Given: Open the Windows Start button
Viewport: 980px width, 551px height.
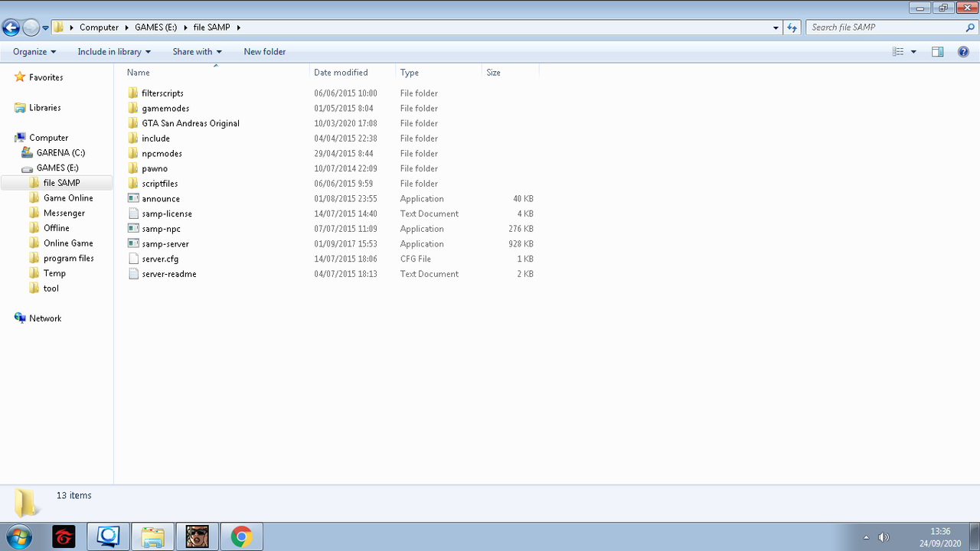Looking at the screenshot, I should coord(18,537).
